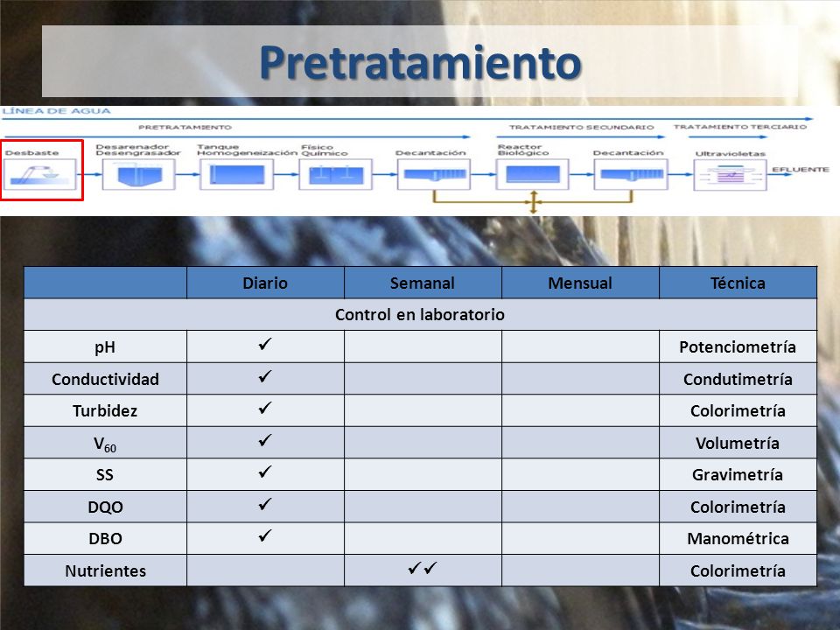Screen dimensions: 840x630
Task: Select the "EFLUENTE" output label
Action: pos(801,169)
